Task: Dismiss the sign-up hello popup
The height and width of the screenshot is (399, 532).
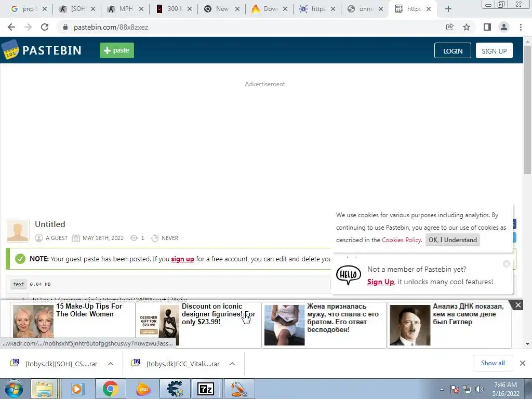Action: (x=506, y=263)
